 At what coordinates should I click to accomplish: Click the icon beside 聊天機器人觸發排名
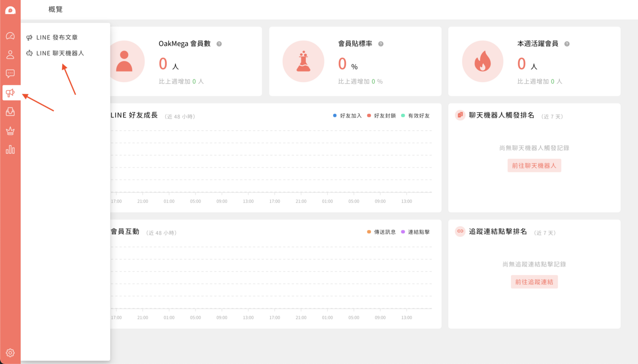(x=460, y=115)
